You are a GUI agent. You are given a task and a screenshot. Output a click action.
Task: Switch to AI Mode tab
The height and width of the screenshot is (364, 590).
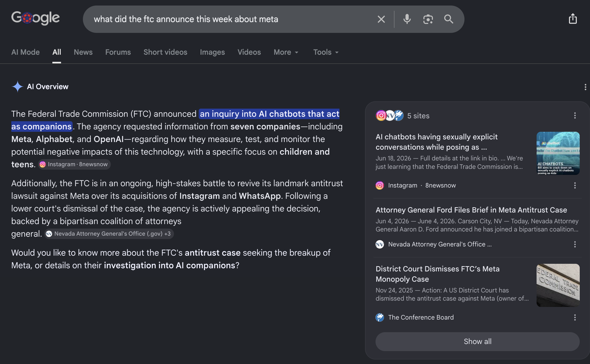26,52
